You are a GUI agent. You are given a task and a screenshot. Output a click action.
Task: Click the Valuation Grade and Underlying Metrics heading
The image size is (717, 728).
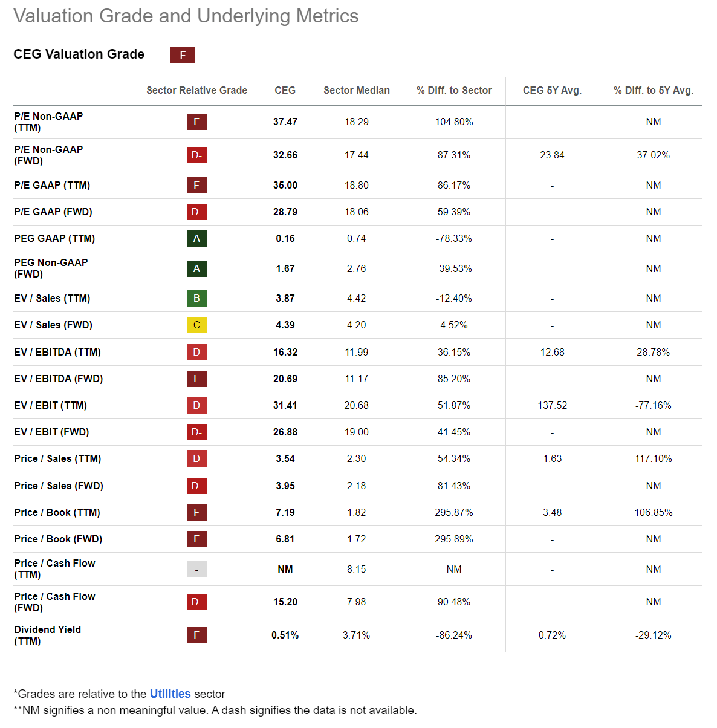coord(186,16)
